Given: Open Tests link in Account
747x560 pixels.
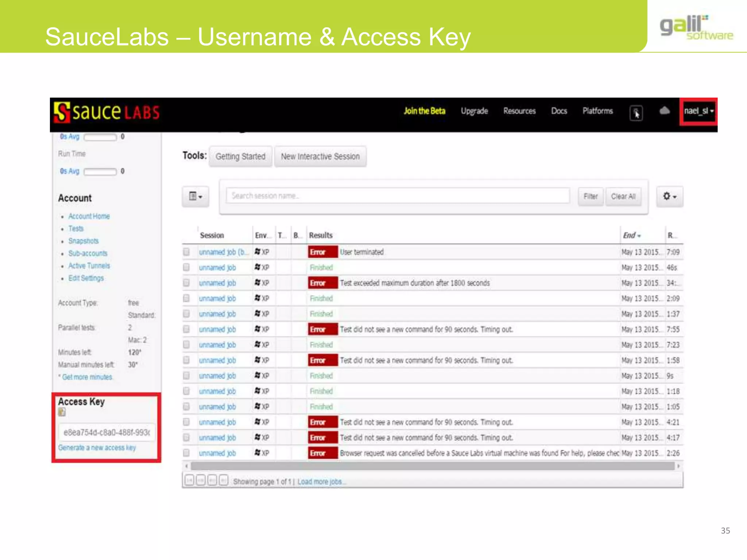Looking at the screenshot, I should (x=76, y=229).
